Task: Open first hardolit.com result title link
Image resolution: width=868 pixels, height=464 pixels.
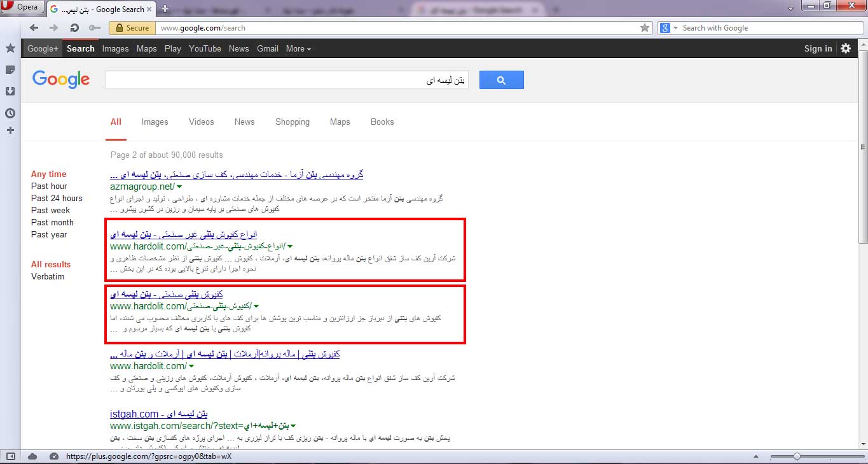Action: (x=184, y=234)
